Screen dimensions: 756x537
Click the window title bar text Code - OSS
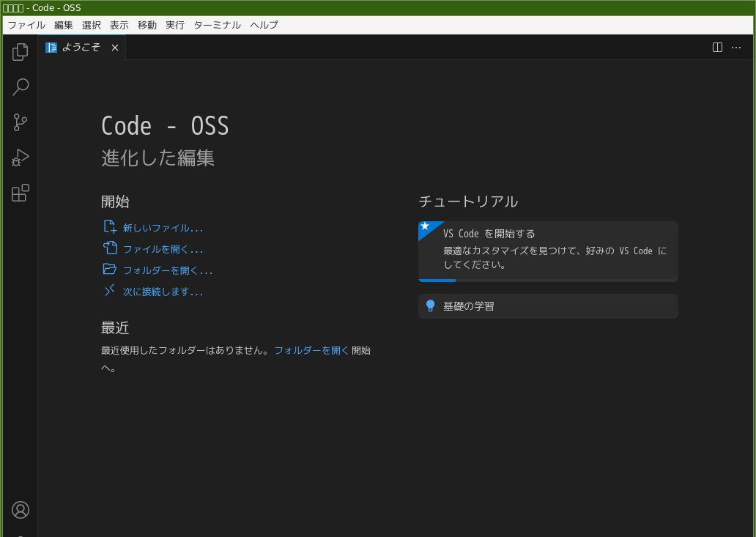tap(56, 8)
